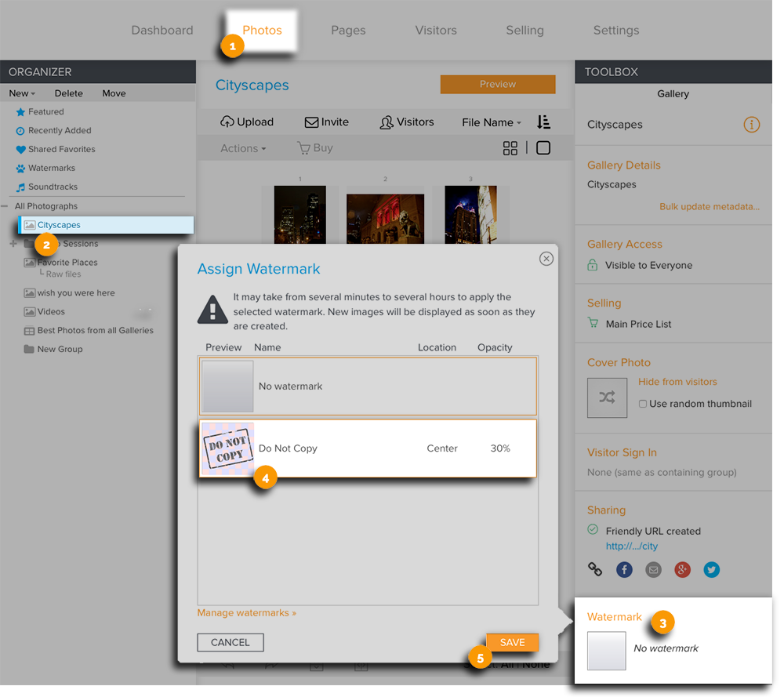Image resolution: width=784 pixels, height=697 pixels.
Task: Click Visitors person icon in toolbar
Action: pos(387,122)
